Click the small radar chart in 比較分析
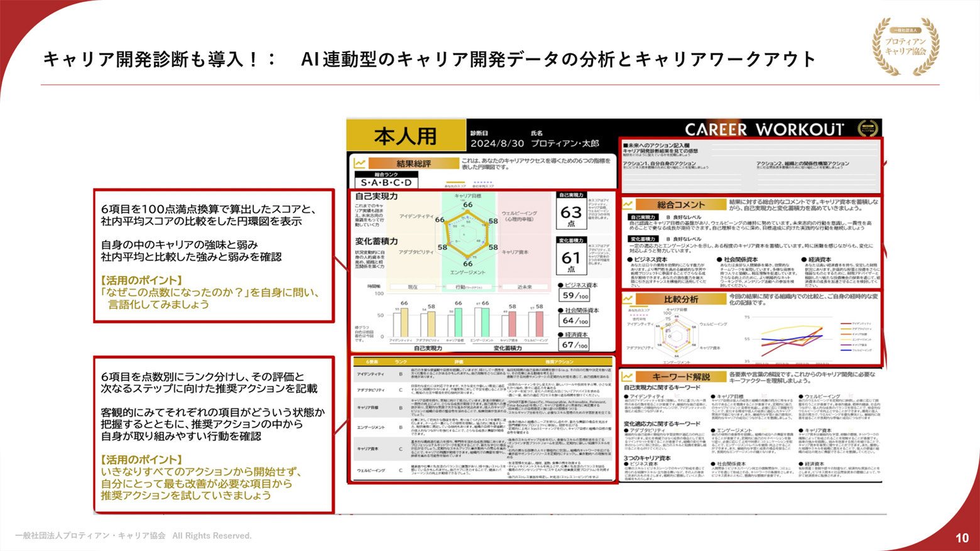The height and width of the screenshot is (551, 980). coord(674,334)
